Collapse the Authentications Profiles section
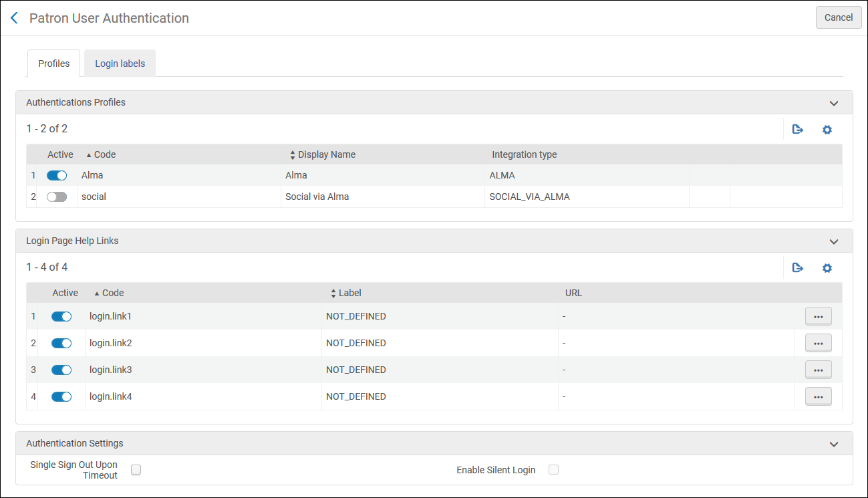Screen dimensions: 868x498 [833, 103]
